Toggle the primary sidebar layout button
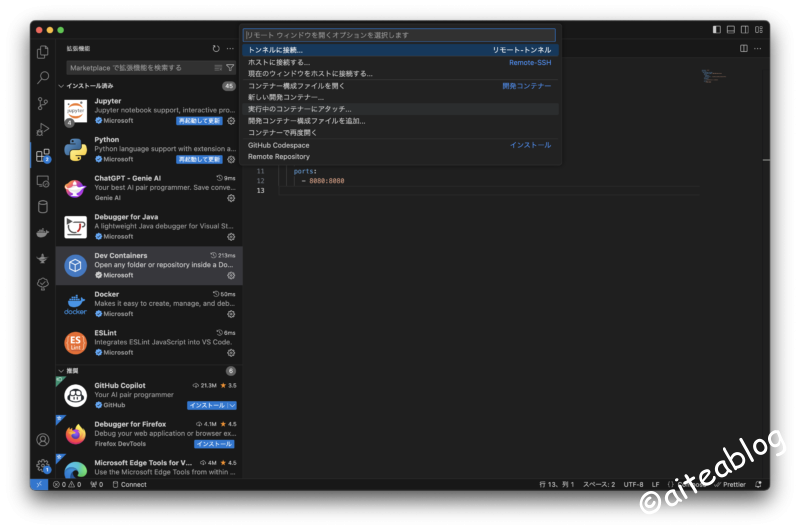 click(x=717, y=30)
